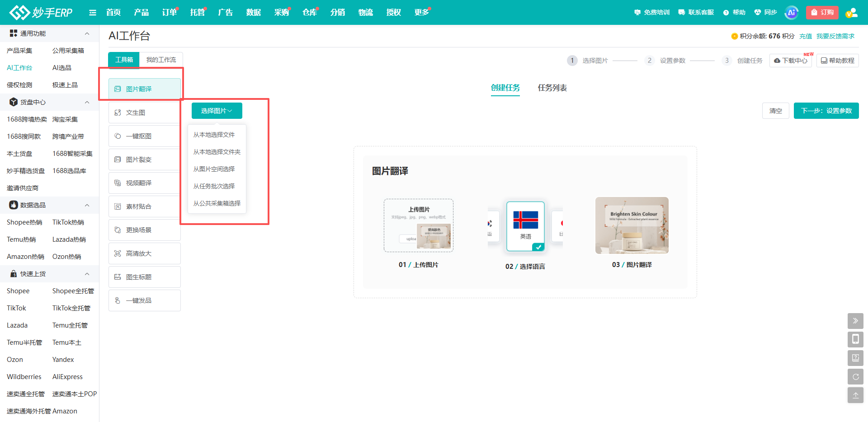Open the 产品 top menu
The height and width of the screenshot is (422, 868).
coord(142,13)
